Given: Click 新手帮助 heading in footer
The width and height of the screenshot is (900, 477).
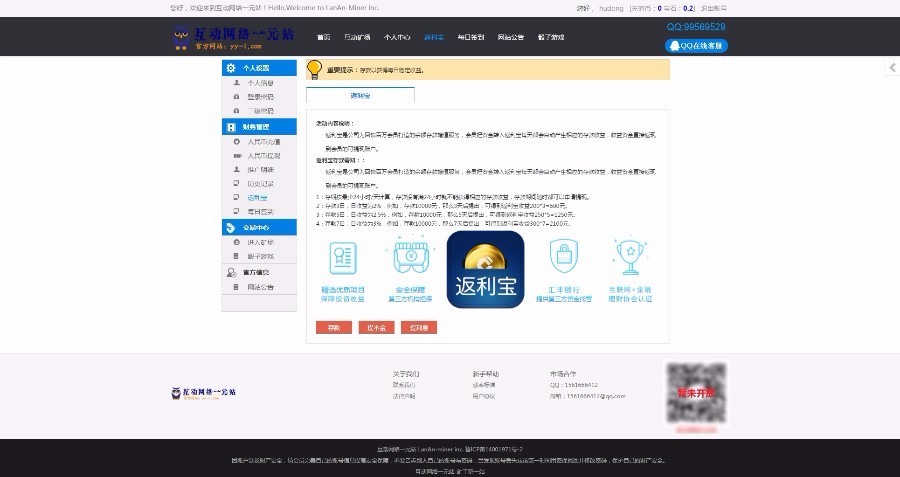Looking at the screenshot, I should click(486, 374).
